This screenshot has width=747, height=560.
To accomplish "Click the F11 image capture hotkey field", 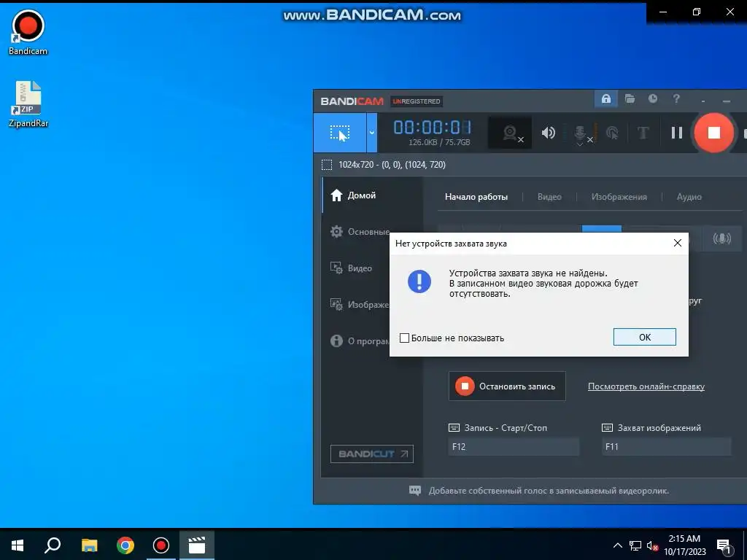I will pyautogui.click(x=666, y=447).
